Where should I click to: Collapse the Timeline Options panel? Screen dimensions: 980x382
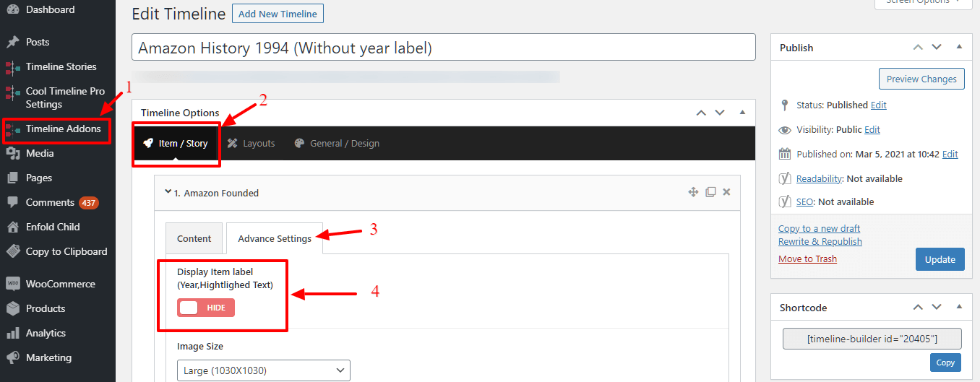(x=742, y=113)
